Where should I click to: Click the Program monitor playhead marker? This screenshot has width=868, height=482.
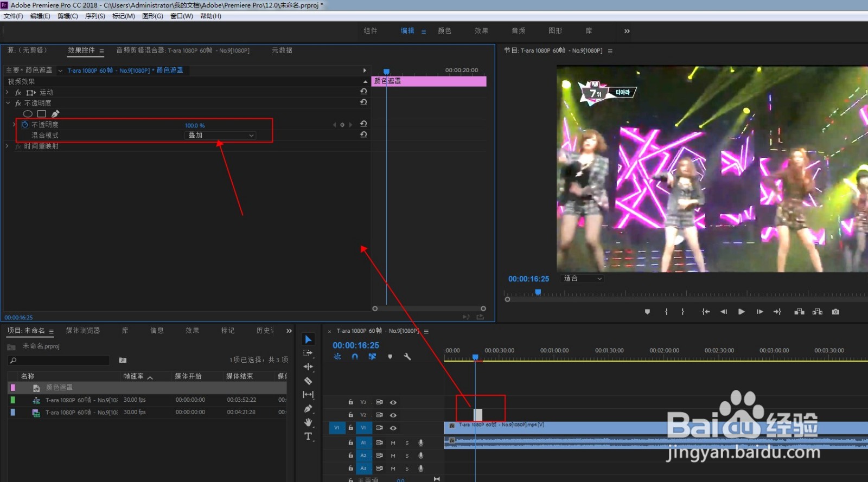[x=538, y=292]
